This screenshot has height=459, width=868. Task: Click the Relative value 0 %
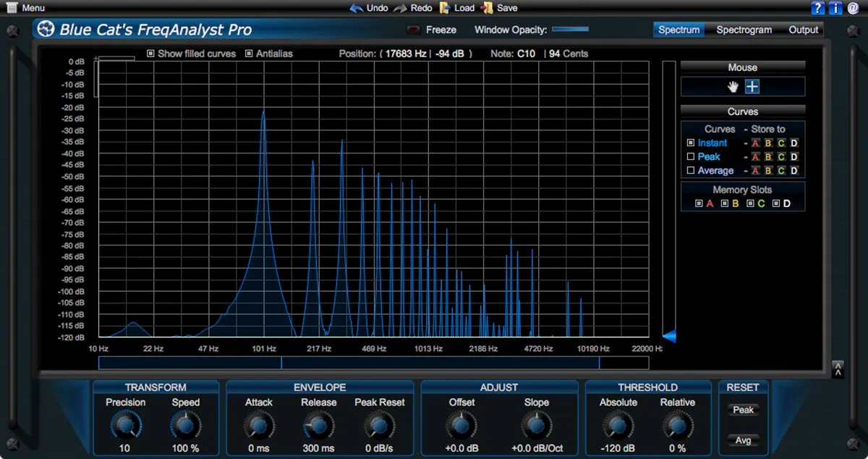pos(677,448)
